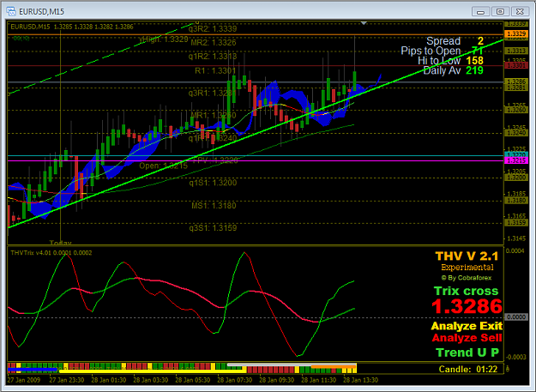The height and width of the screenshot is (392, 536).
Task: Click the -0.0003 indicator scale value
Action: [x=515, y=357]
